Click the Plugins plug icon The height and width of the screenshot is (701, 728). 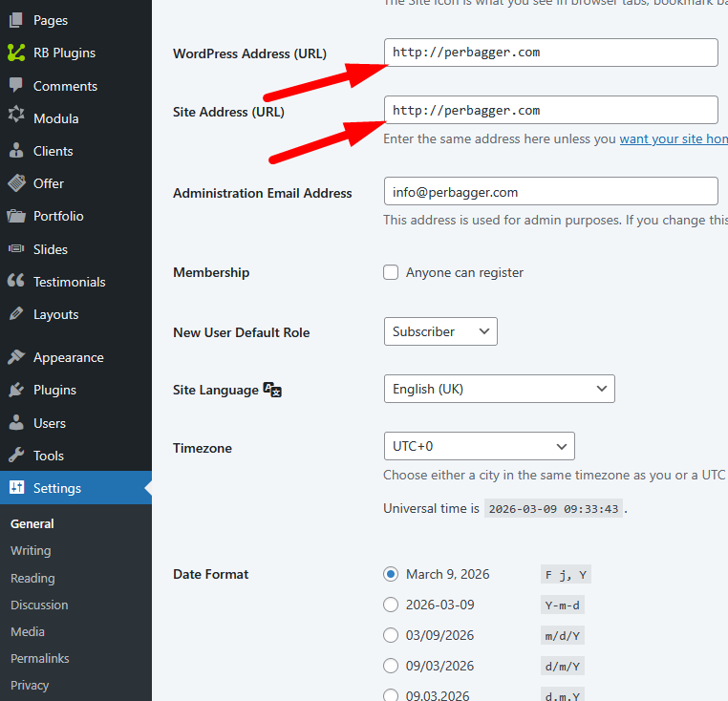click(x=16, y=390)
